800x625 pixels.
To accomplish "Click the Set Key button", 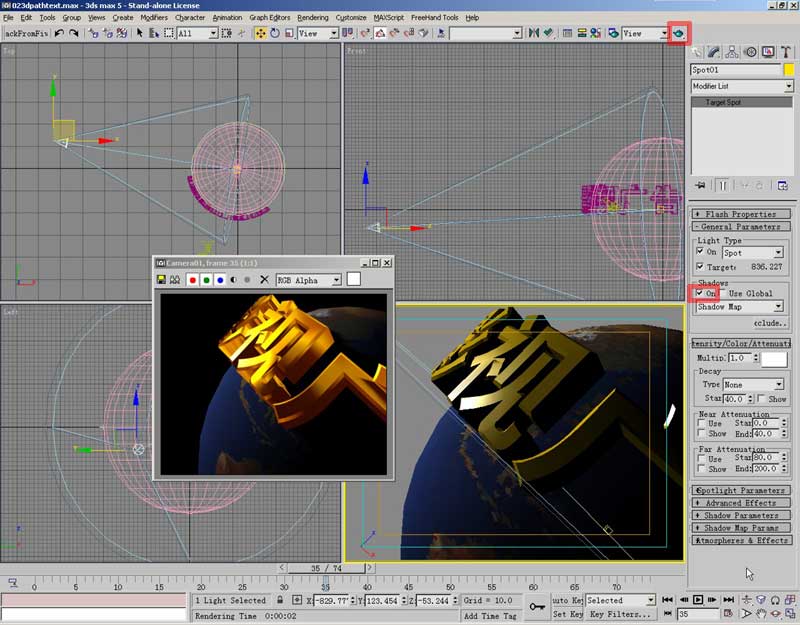I will 567,614.
